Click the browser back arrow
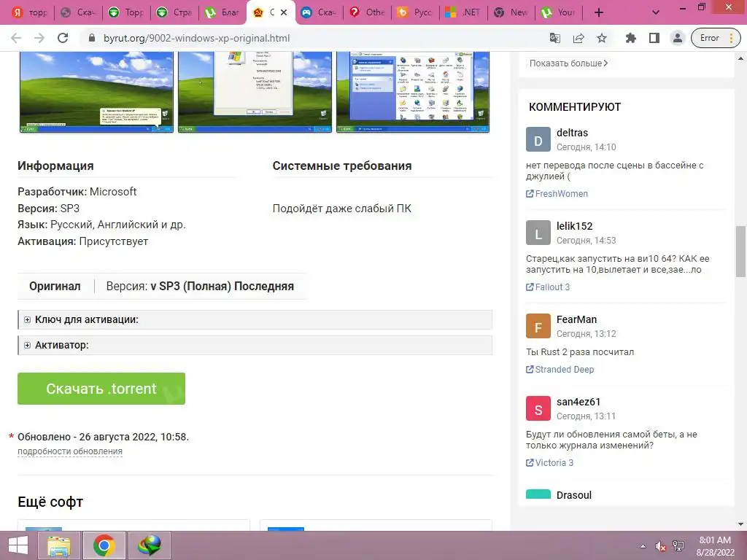 tap(16, 38)
